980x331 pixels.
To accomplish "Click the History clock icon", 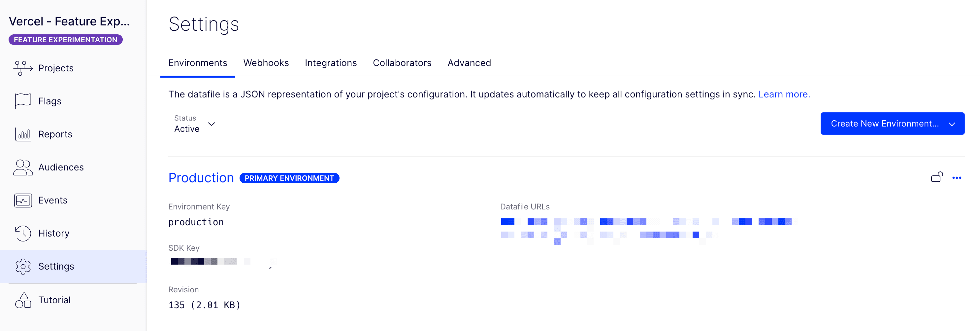I will (23, 233).
